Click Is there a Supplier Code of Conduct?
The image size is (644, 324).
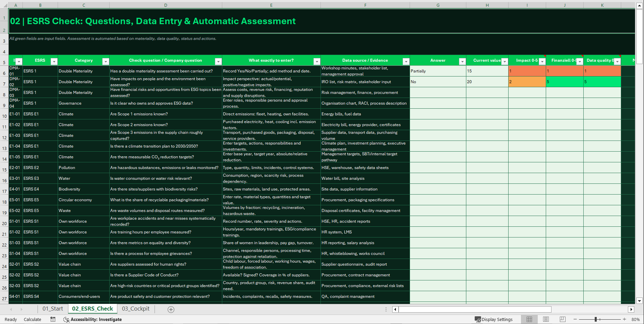click(x=166, y=275)
